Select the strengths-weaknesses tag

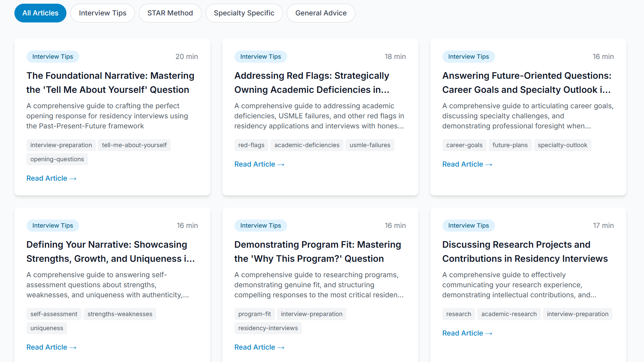coord(120,314)
